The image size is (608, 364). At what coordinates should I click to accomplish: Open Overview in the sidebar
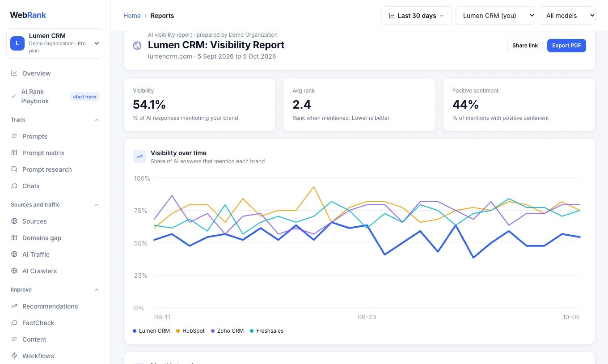[55, 73]
